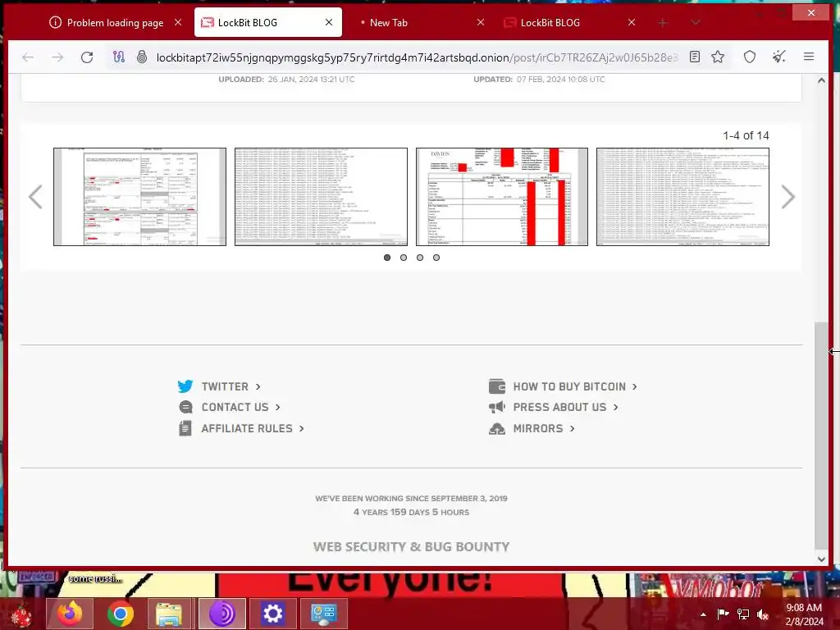This screenshot has height=630, width=840.
Task: Select the active LockBit BLOG tab
Action: 268,22
